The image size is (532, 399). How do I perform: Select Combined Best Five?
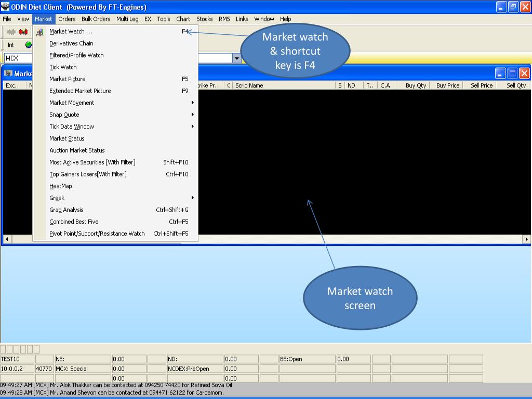115,221
